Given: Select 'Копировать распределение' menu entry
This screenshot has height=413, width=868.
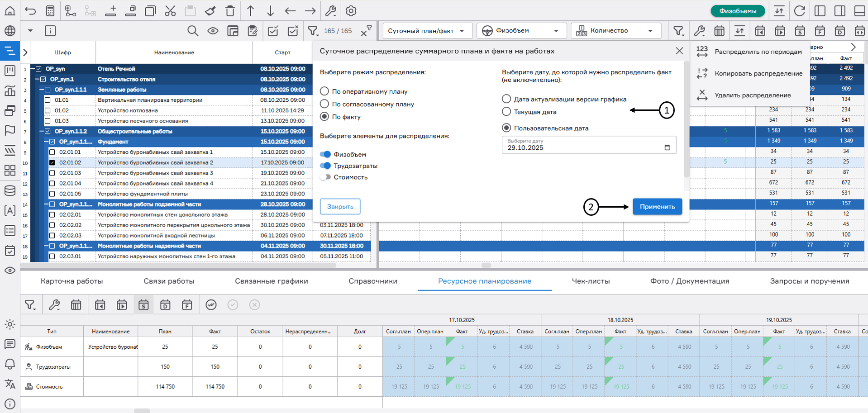Looking at the screenshot, I should (758, 73).
